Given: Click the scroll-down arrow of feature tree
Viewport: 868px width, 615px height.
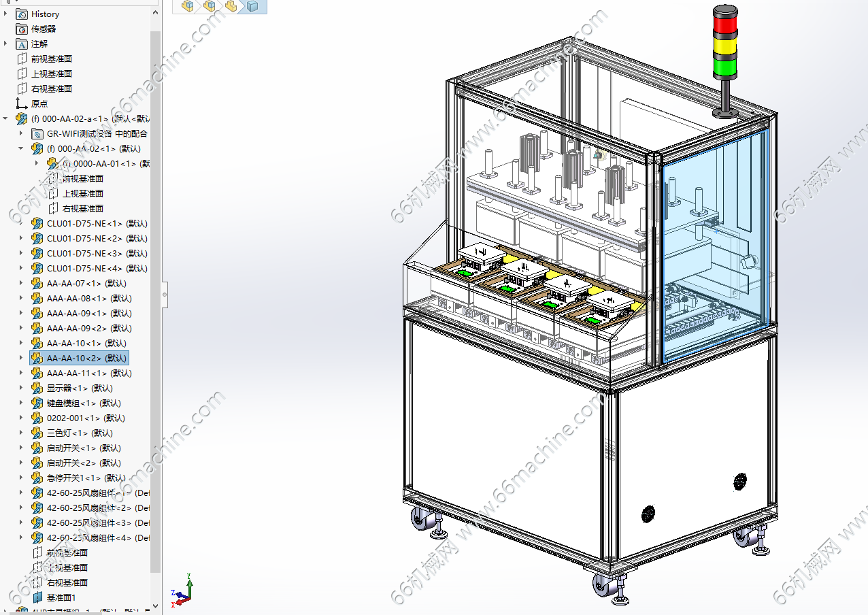Looking at the screenshot, I should pyautogui.click(x=156, y=605).
